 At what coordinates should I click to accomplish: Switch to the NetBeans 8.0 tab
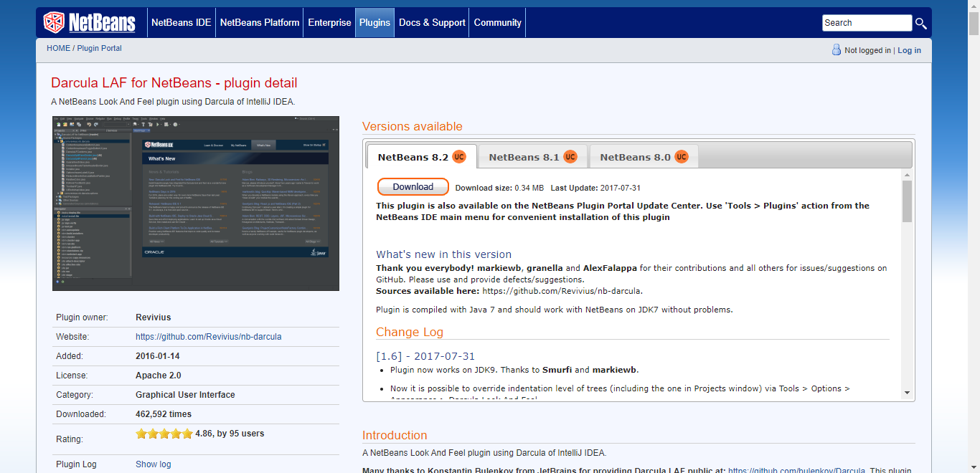coord(644,157)
